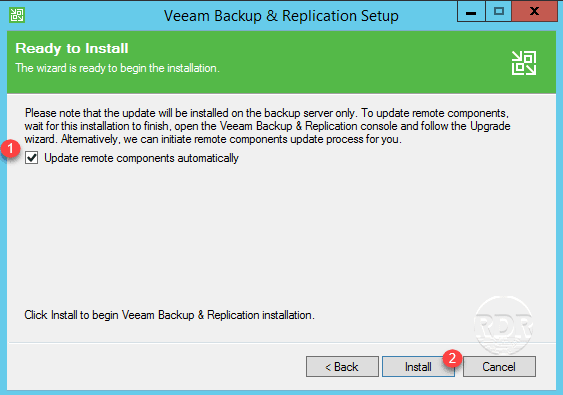The width and height of the screenshot is (563, 395).
Task: Click the separator line above the buttons
Action: 282,343
